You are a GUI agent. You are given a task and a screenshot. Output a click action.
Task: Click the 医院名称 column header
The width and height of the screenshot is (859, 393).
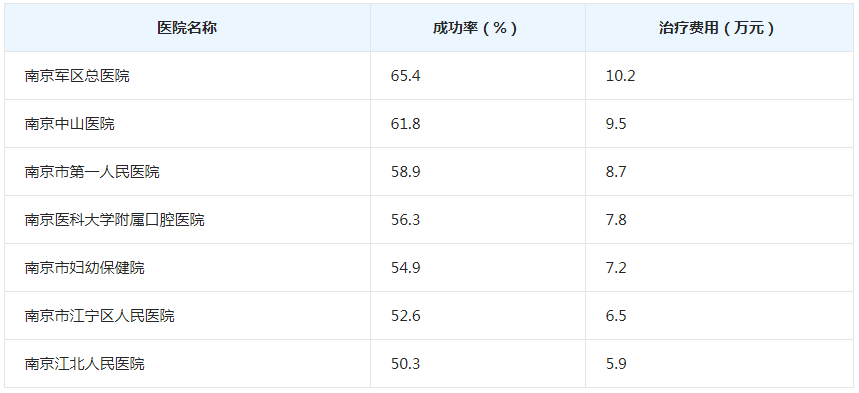coord(187,28)
